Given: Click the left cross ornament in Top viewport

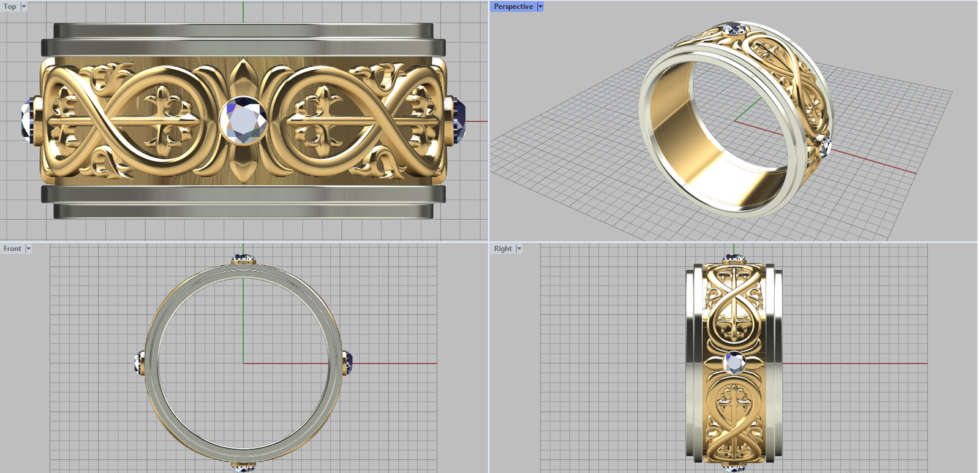Looking at the screenshot, I should (x=163, y=119).
